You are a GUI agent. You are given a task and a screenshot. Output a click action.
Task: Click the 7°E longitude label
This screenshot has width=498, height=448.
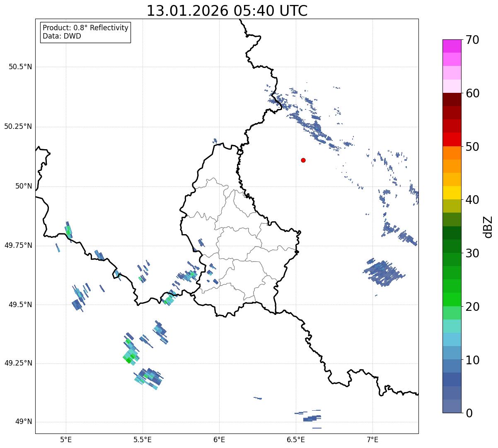tap(372, 439)
